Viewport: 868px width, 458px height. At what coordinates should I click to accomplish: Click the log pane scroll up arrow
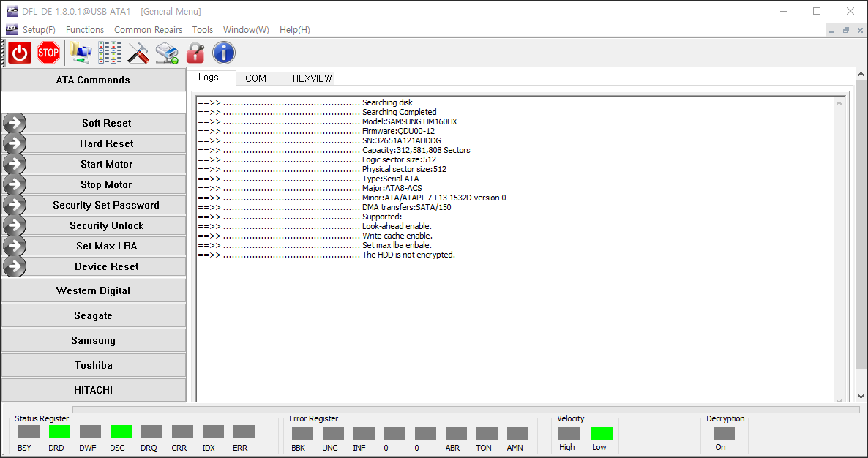[x=839, y=103]
